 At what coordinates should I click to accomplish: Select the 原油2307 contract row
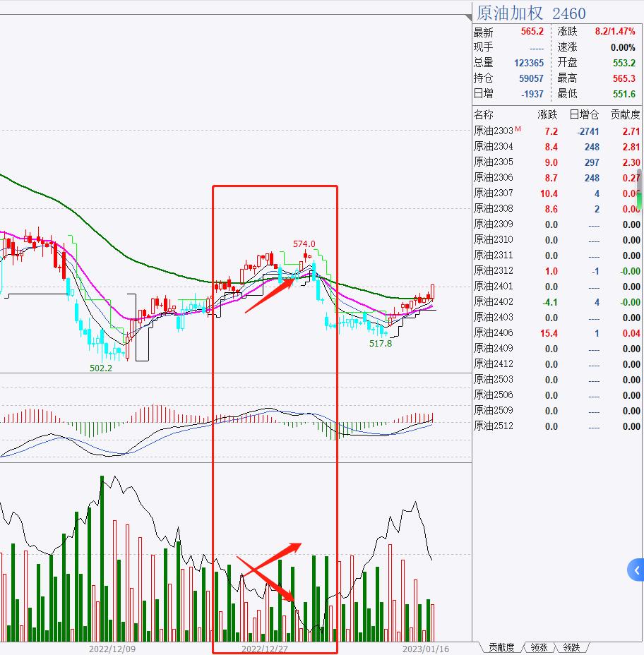tap(556, 193)
